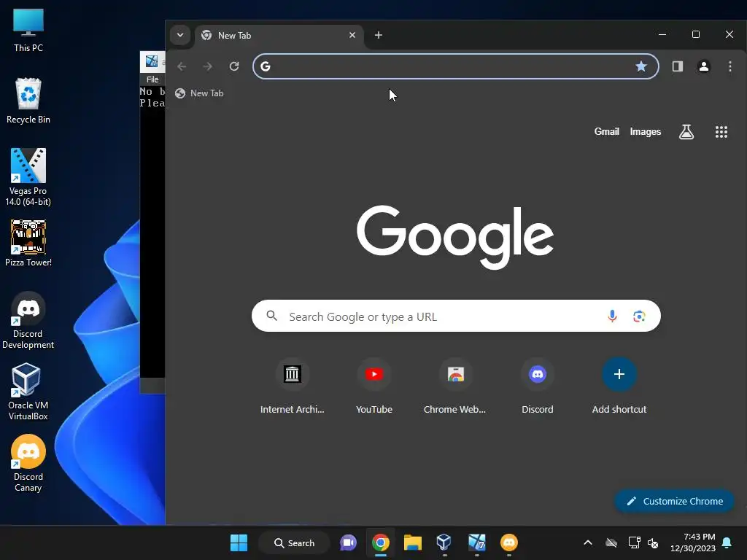The image size is (747, 560).
Task: Open File Explorer from taskbar
Action: pos(413,542)
